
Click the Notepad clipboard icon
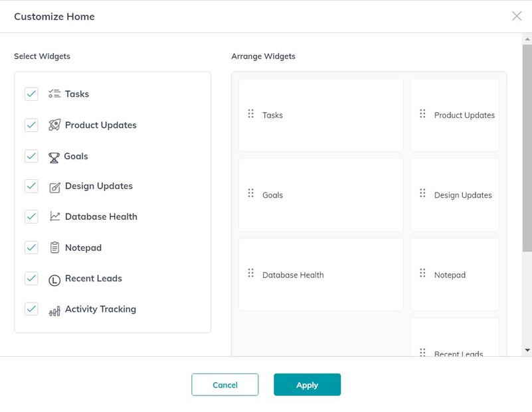(54, 248)
